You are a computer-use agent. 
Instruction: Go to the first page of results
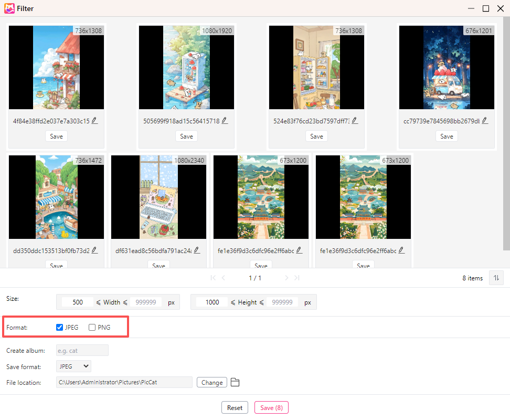point(213,278)
